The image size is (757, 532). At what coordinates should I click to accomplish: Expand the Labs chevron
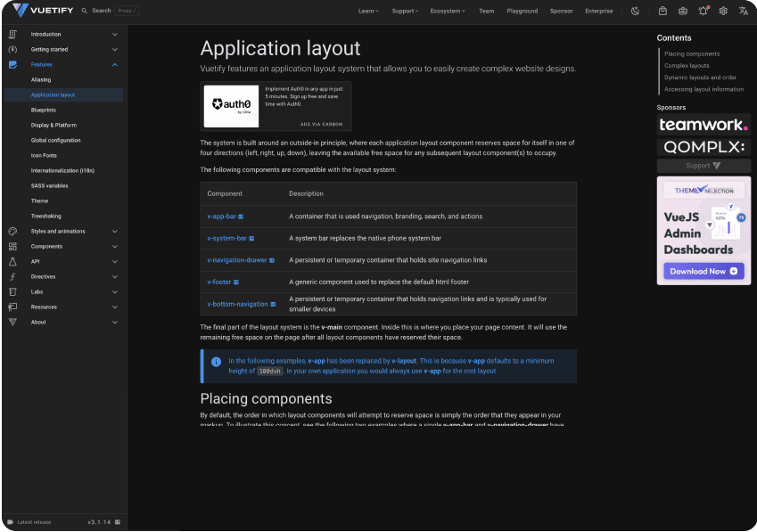pyautogui.click(x=115, y=291)
